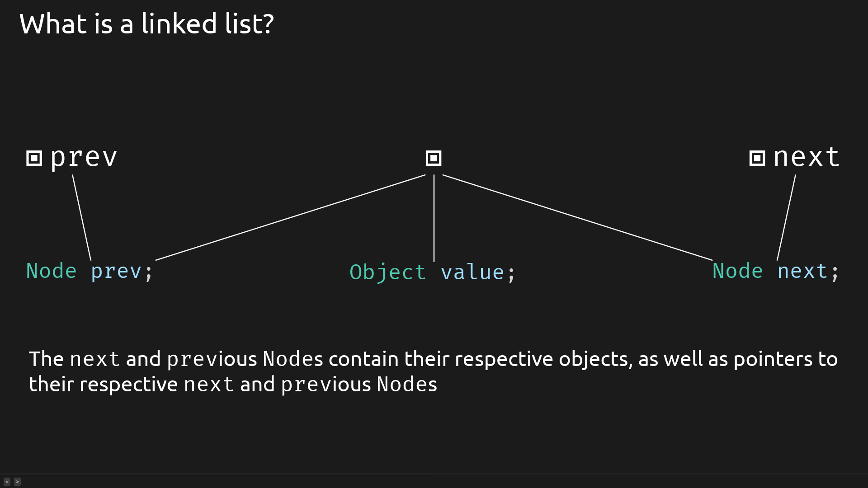Click the square node icon beside prev

pyautogui.click(x=34, y=158)
